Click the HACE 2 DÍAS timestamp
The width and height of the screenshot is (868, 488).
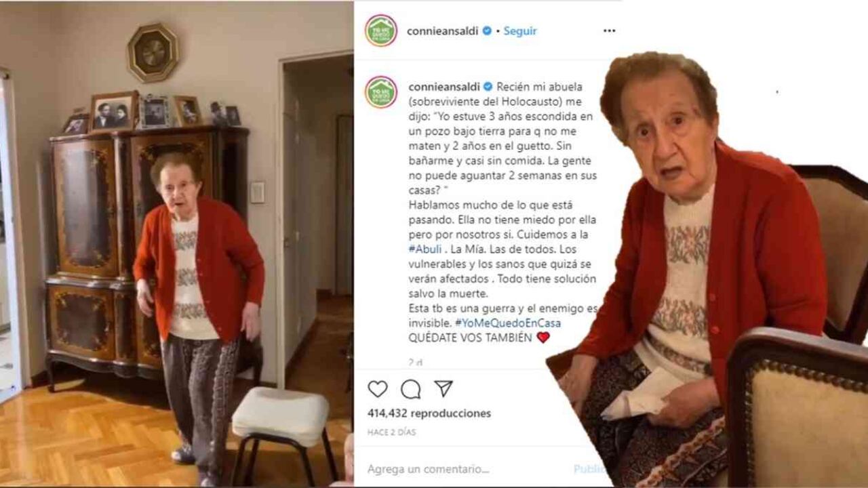[x=391, y=432]
